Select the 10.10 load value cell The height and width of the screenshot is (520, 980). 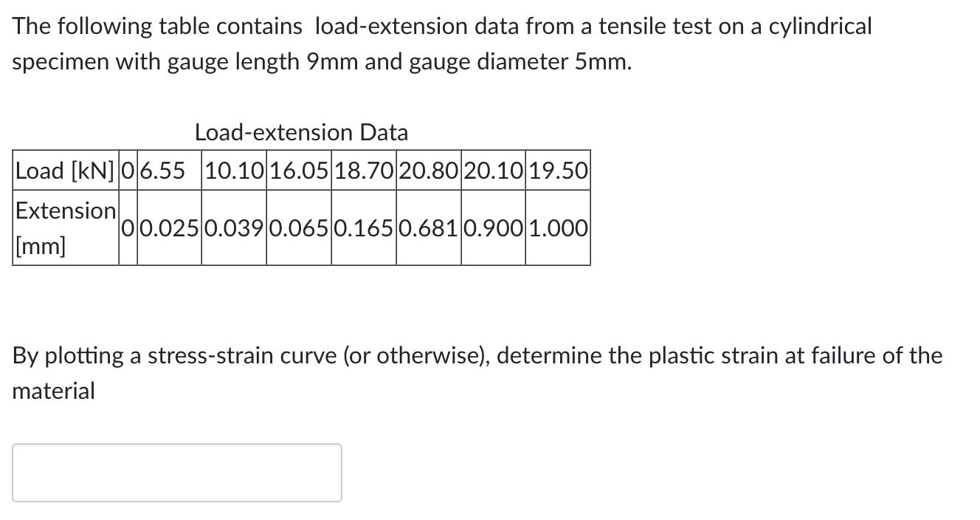coord(233,171)
